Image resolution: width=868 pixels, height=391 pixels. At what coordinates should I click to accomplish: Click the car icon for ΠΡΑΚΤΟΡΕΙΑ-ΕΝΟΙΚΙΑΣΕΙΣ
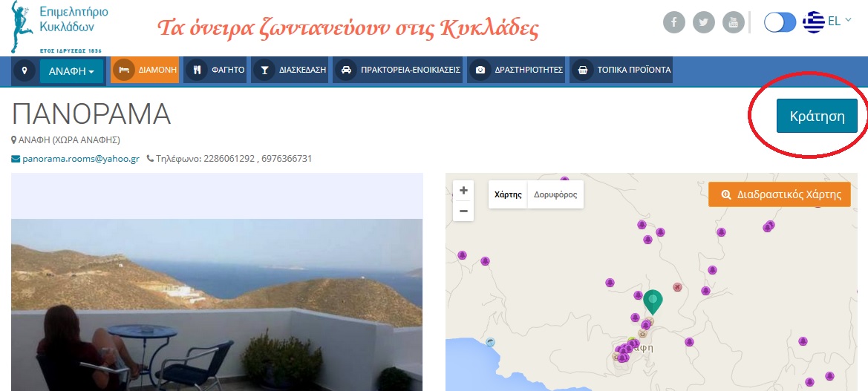pos(346,70)
